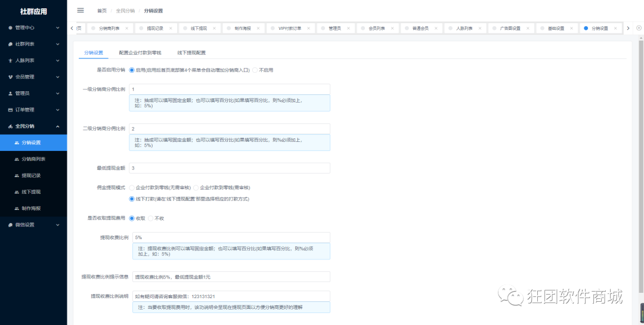The height and width of the screenshot is (325, 644).
Task: Close the 分销商列表 tab
Action: click(x=126, y=29)
